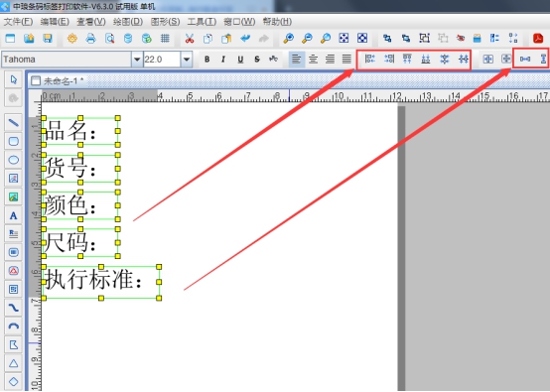Select the line drawing tool

[13, 123]
